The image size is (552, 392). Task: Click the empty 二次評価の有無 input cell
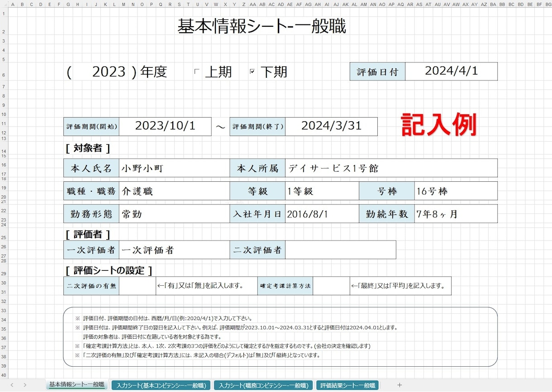click(x=138, y=286)
